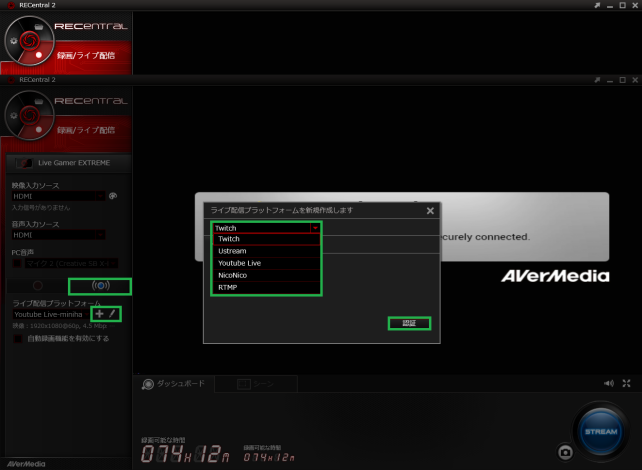Click the red arrow of the Twitch dropdown

[315, 228]
